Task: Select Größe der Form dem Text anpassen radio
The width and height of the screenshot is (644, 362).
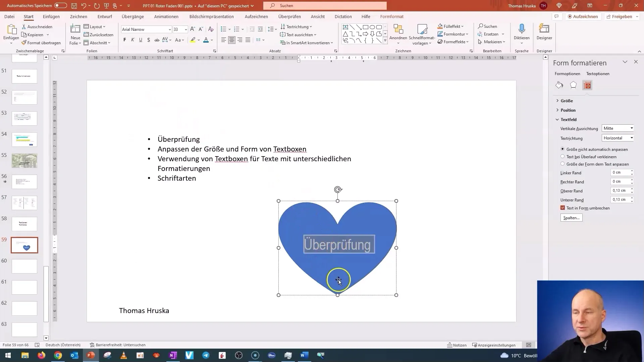Action: pyautogui.click(x=562, y=164)
